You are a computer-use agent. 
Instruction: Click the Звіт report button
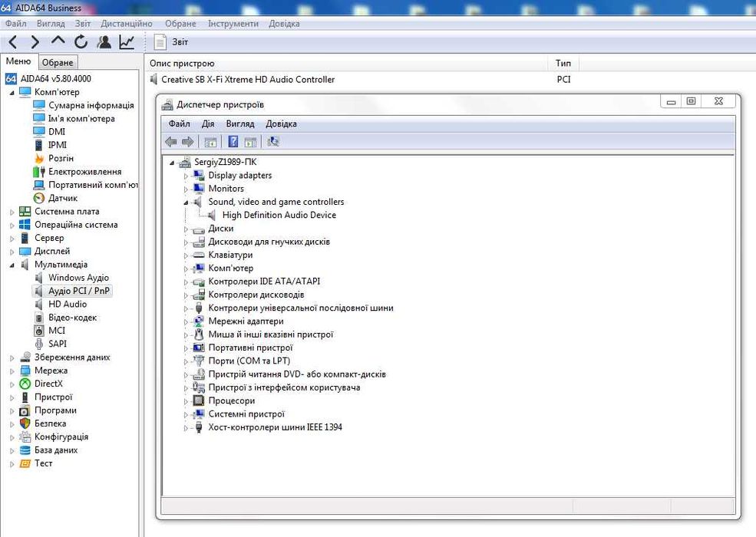tap(170, 42)
